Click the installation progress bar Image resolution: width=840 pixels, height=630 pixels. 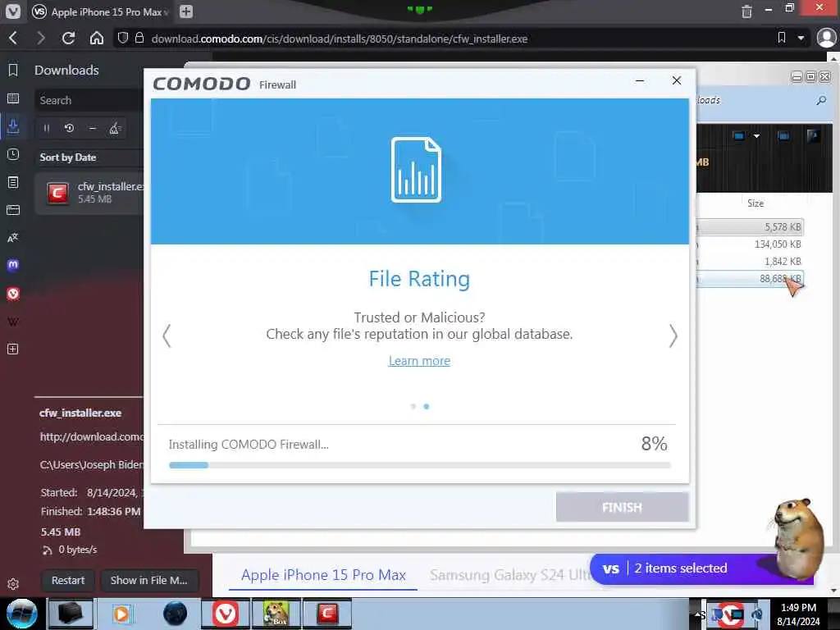[x=419, y=465]
